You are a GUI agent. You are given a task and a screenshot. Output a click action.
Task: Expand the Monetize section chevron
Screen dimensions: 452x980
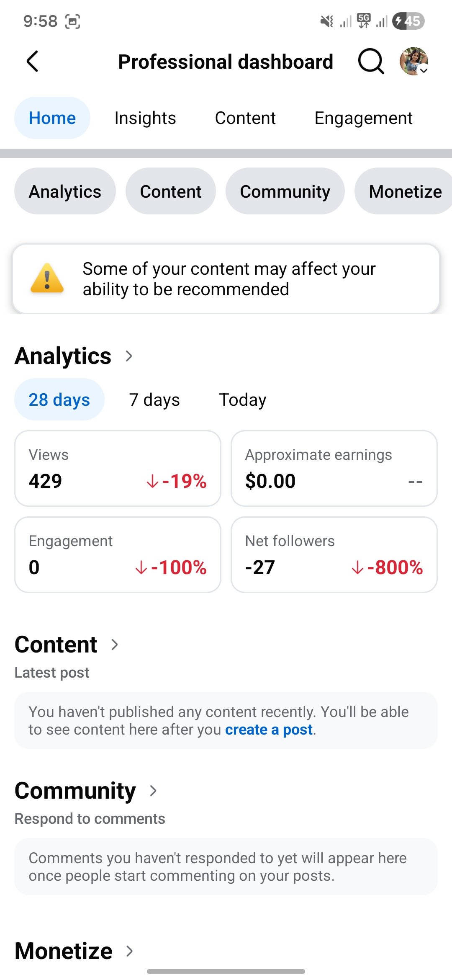click(x=130, y=951)
